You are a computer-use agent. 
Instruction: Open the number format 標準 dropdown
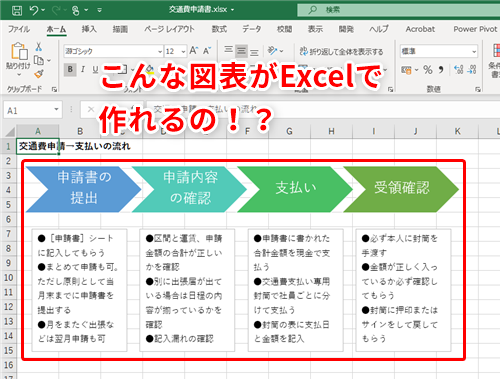pos(474,52)
